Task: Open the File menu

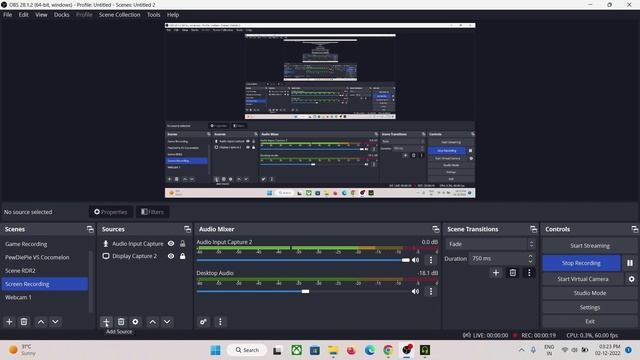Action: (x=8, y=15)
